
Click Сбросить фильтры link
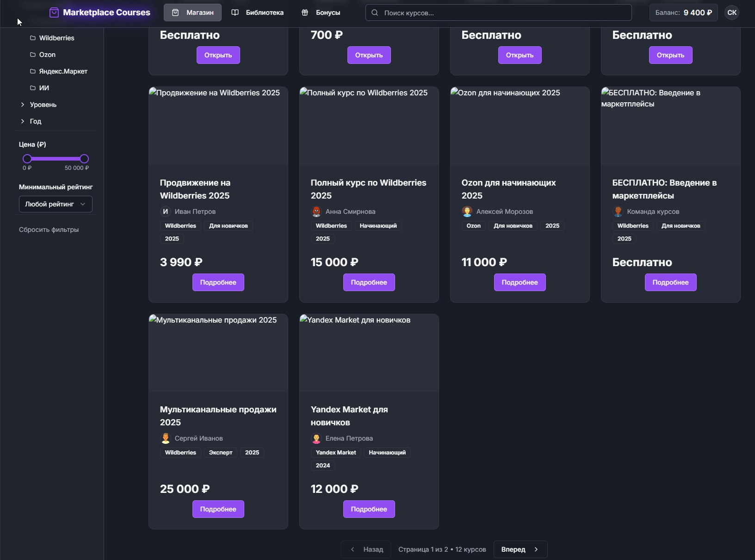coord(49,230)
